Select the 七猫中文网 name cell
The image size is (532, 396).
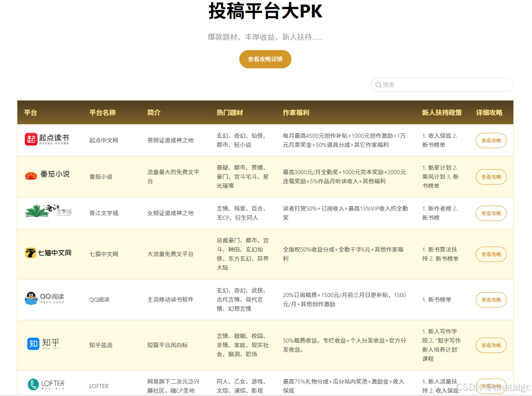pyautogui.click(x=104, y=254)
